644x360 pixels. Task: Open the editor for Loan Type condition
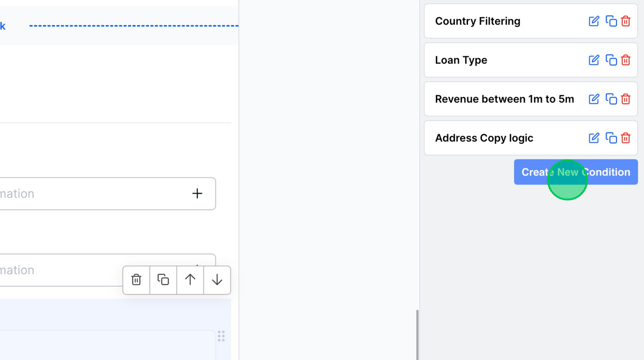pyautogui.click(x=594, y=60)
